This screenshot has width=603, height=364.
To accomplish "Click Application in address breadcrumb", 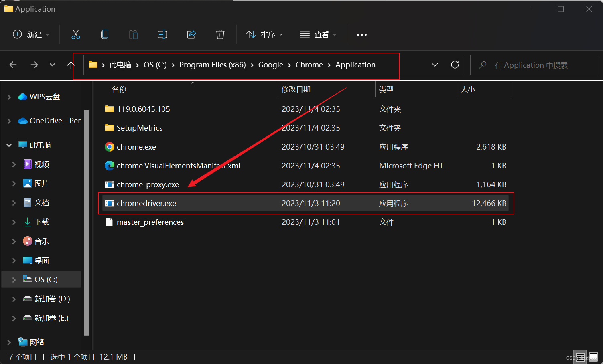I will pyautogui.click(x=355, y=65).
